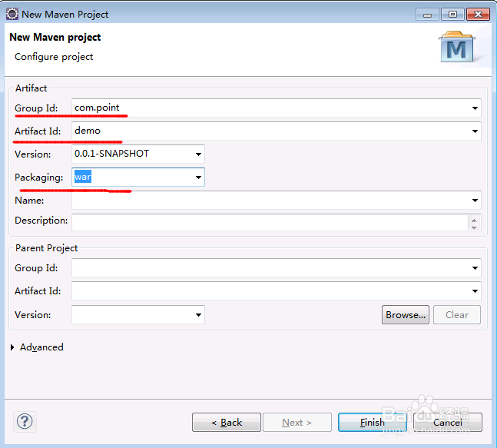The width and height of the screenshot is (497, 448).
Task: Cancel the New Maven Project wizard
Action: (x=448, y=423)
